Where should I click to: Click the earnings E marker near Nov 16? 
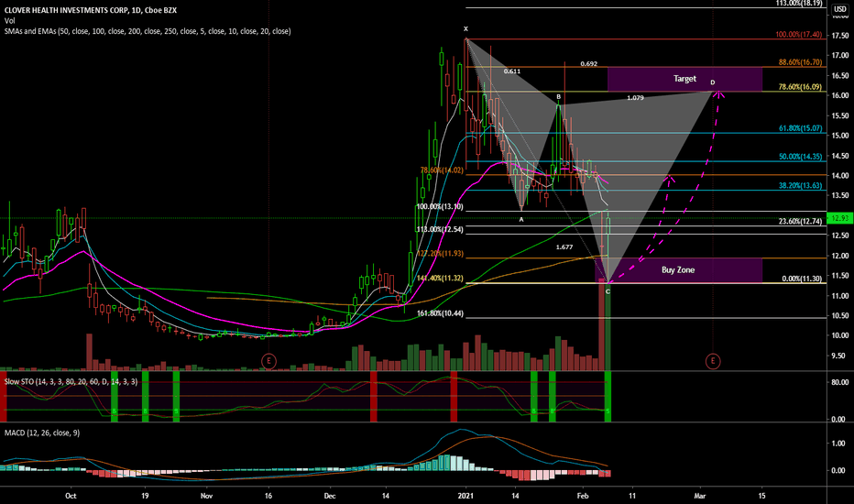[268, 361]
